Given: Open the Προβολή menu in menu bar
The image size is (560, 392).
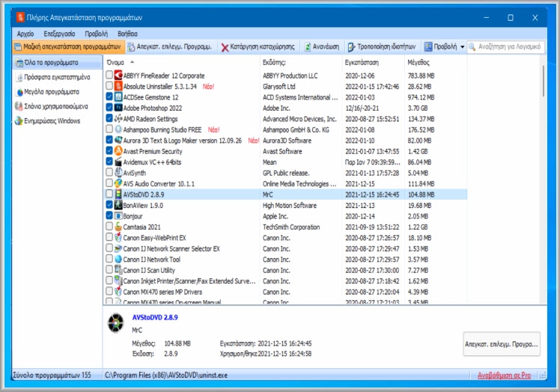Looking at the screenshot, I should [x=96, y=34].
